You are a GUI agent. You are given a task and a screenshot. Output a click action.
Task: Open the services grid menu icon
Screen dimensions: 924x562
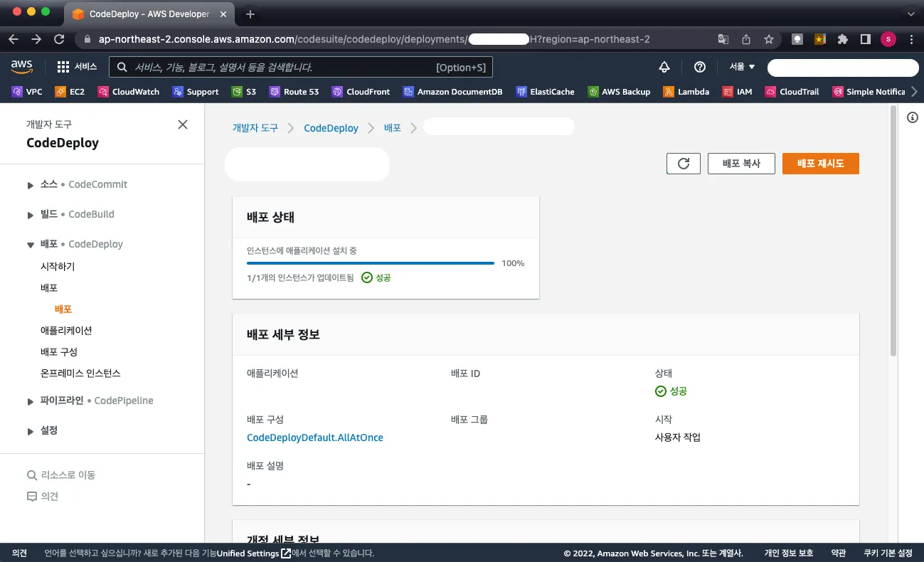point(63,67)
